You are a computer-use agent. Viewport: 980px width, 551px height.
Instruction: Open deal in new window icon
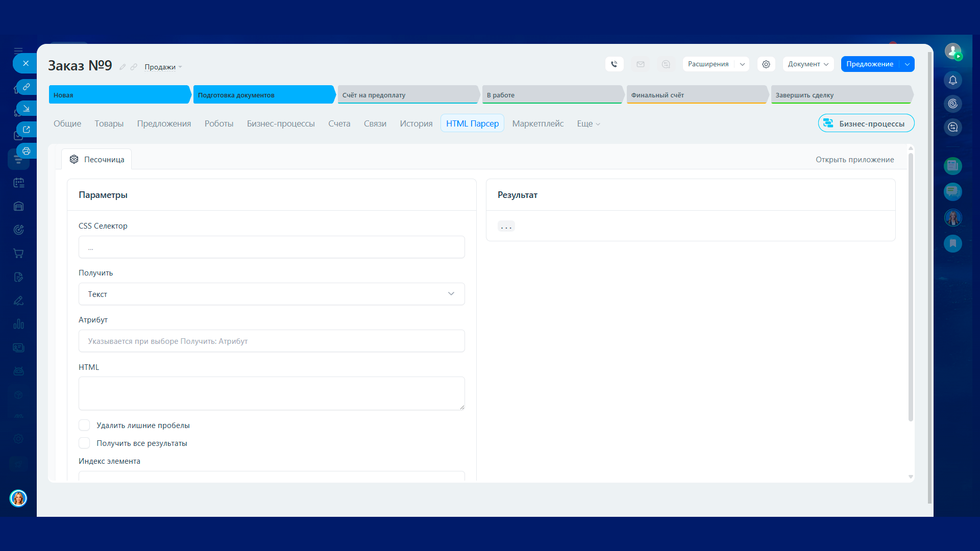click(x=27, y=130)
